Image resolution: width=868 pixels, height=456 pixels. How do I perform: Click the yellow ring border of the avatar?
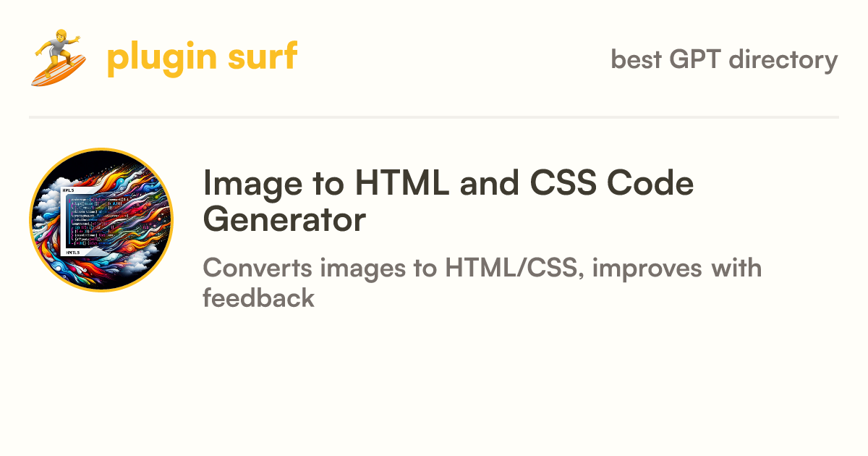click(101, 149)
